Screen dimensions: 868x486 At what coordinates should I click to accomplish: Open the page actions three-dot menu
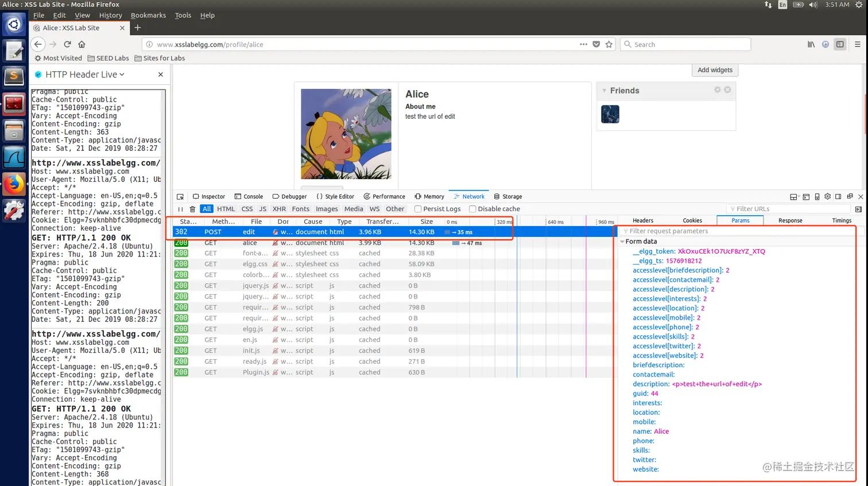click(583, 44)
